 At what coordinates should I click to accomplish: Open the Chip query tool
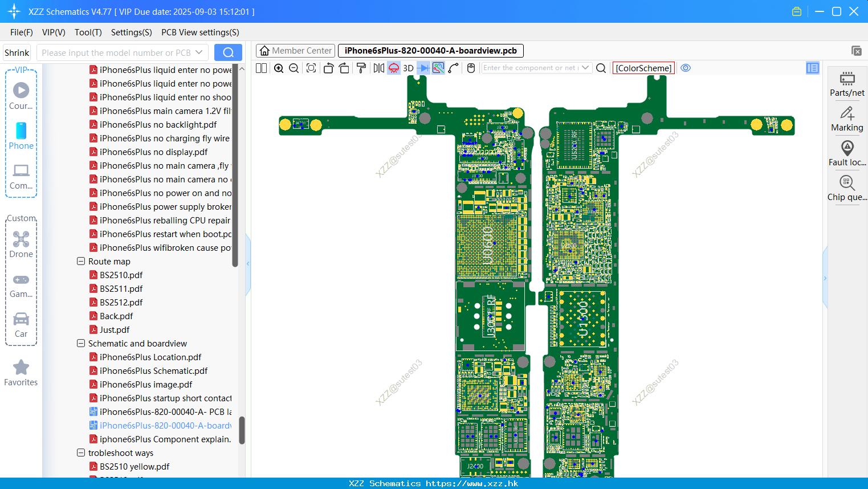tap(847, 189)
